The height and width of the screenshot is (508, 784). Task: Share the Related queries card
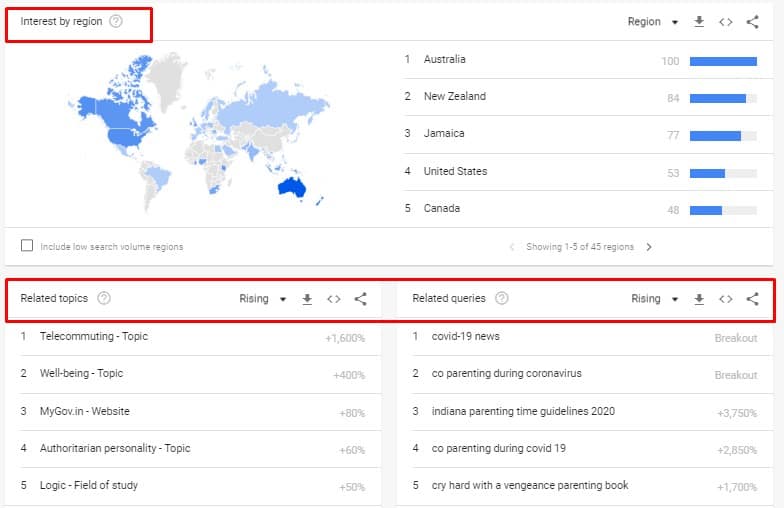pos(752,298)
